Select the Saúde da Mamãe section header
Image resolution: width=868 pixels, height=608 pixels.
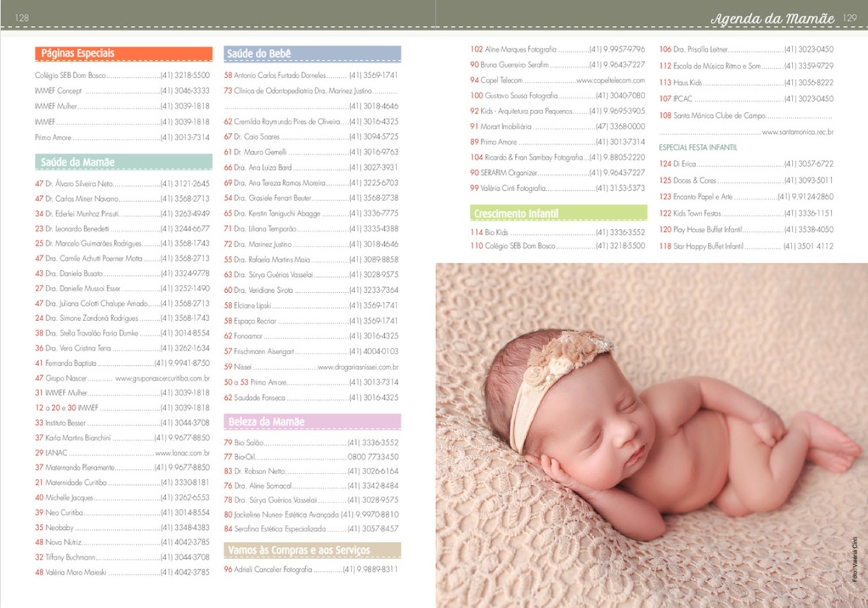pyautogui.click(x=124, y=162)
